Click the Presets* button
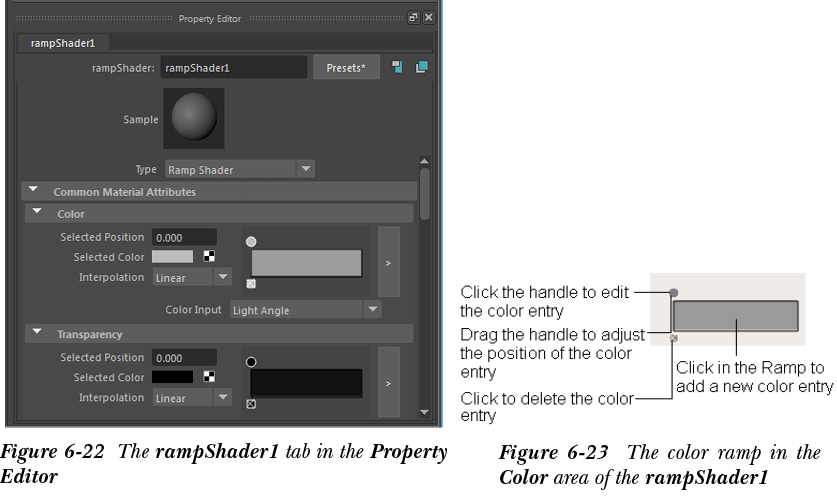This screenshot has width=837, height=499. (x=346, y=68)
